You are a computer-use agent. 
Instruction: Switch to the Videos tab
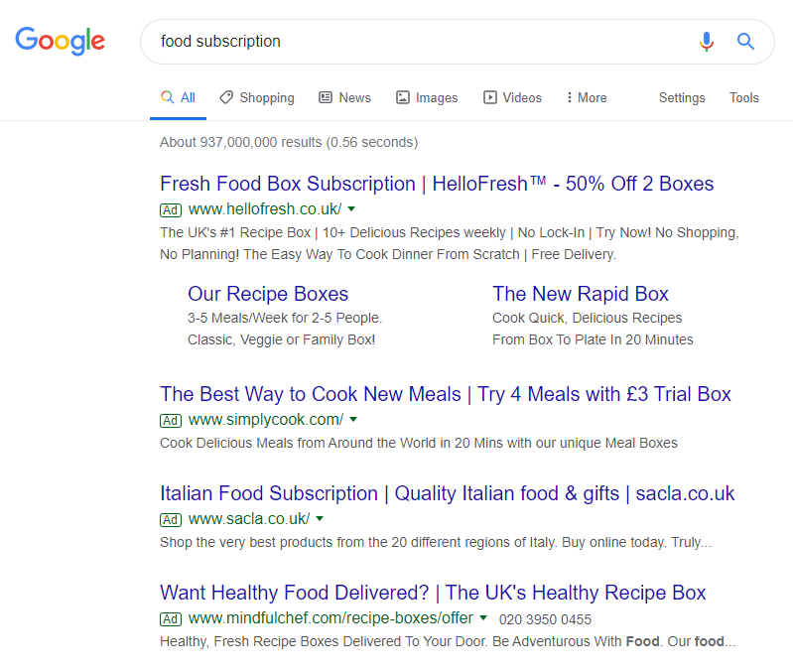pyautogui.click(x=512, y=97)
